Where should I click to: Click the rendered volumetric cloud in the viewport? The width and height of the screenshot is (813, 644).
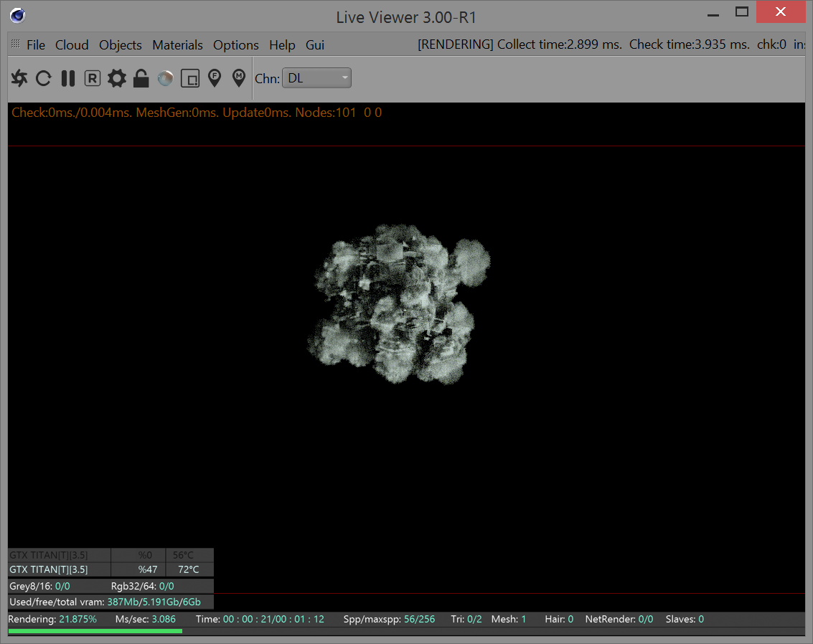point(398,305)
